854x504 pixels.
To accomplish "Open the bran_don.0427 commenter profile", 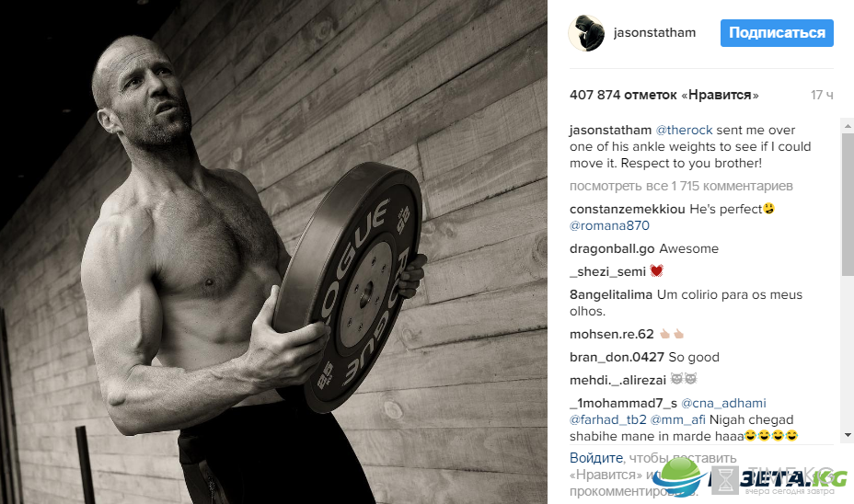I will tap(617, 357).
